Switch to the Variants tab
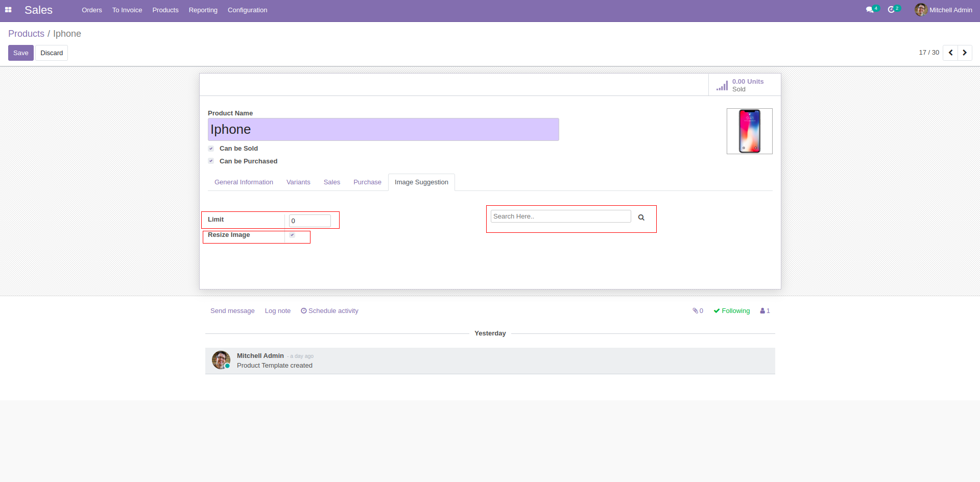Image resolution: width=980 pixels, height=482 pixels. click(x=298, y=182)
